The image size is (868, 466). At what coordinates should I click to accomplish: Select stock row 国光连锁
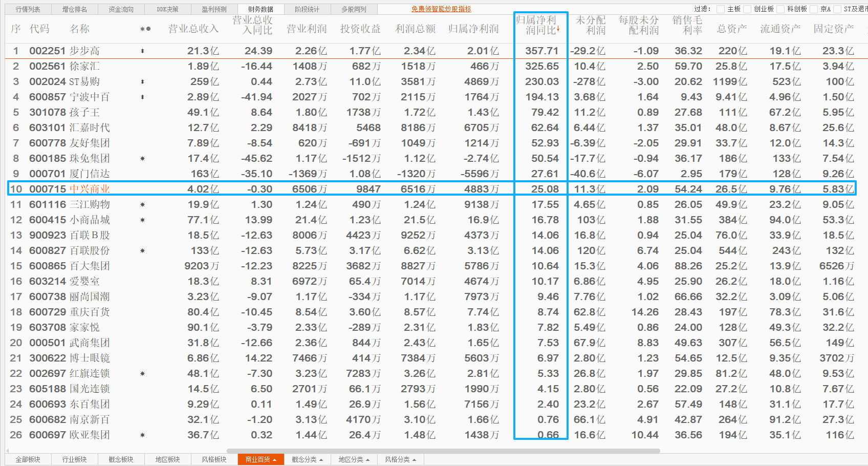(432, 389)
